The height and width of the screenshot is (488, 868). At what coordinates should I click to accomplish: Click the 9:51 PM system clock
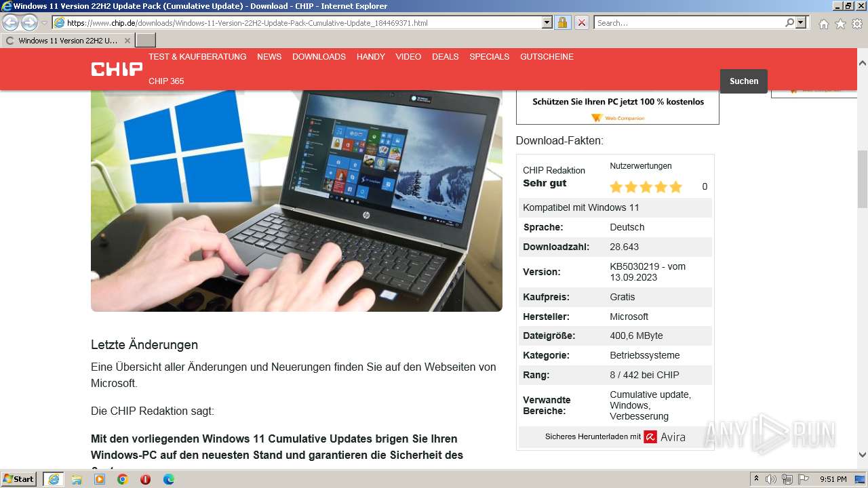(833, 479)
